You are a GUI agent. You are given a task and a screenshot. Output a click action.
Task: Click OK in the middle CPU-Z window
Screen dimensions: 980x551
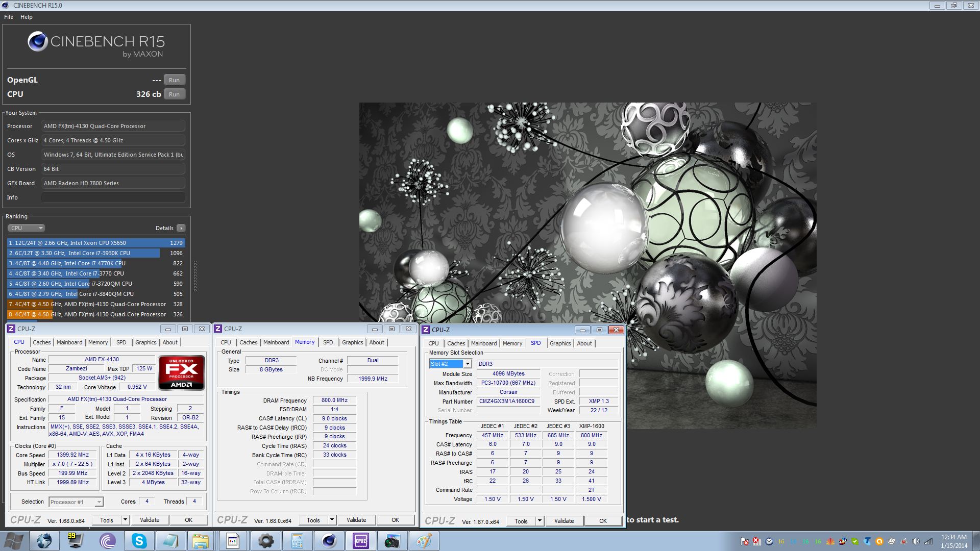tap(395, 520)
